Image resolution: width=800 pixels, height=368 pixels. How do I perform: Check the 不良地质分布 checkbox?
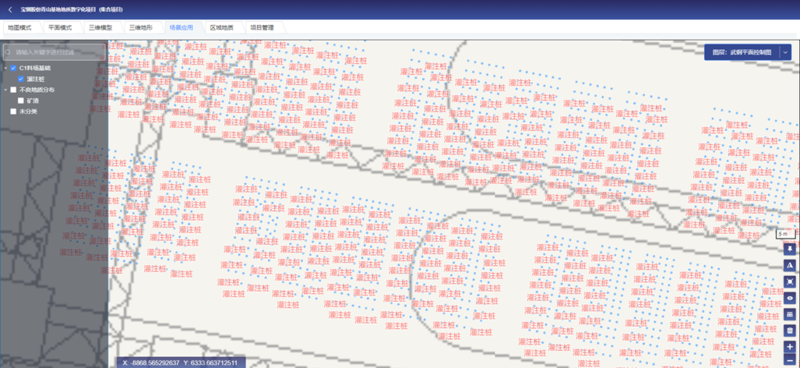point(14,90)
